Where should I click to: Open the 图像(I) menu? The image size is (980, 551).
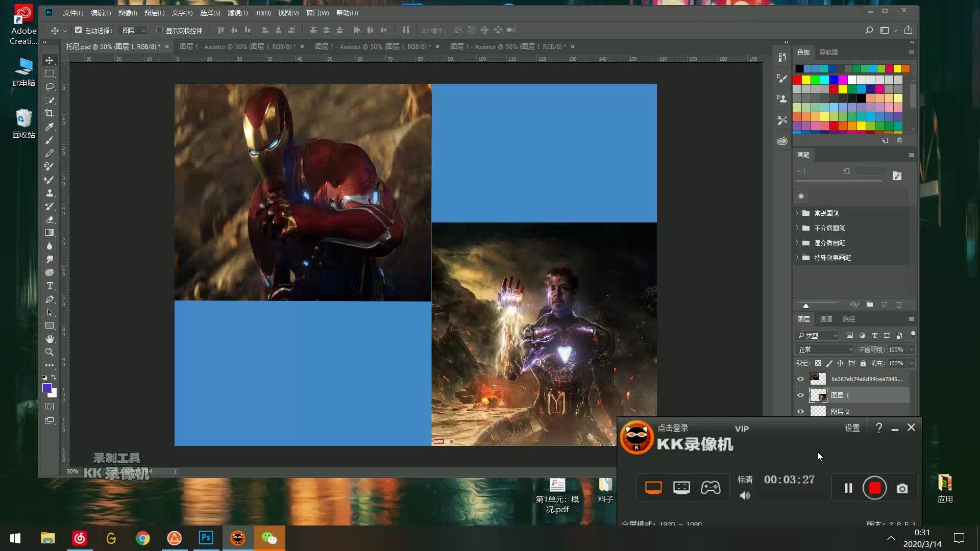point(128,13)
